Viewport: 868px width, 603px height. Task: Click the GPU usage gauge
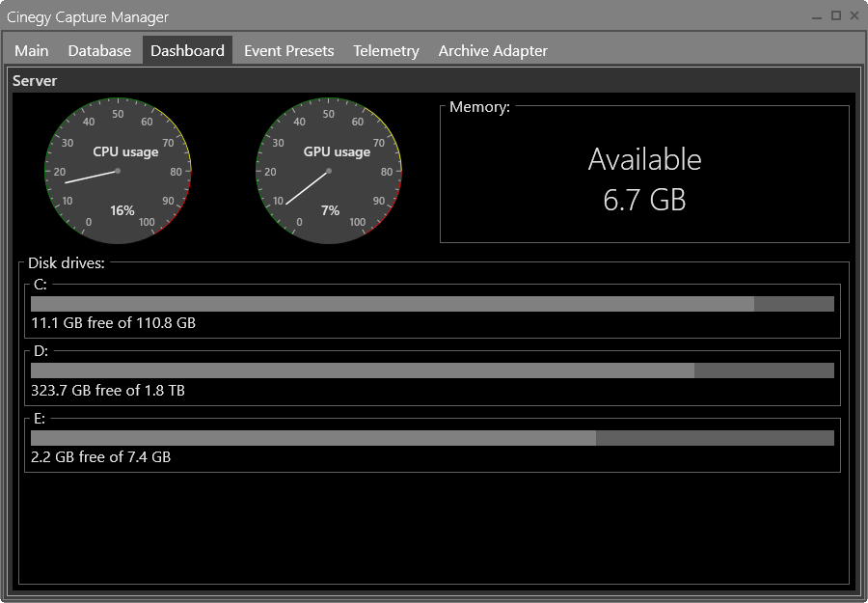click(330, 169)
